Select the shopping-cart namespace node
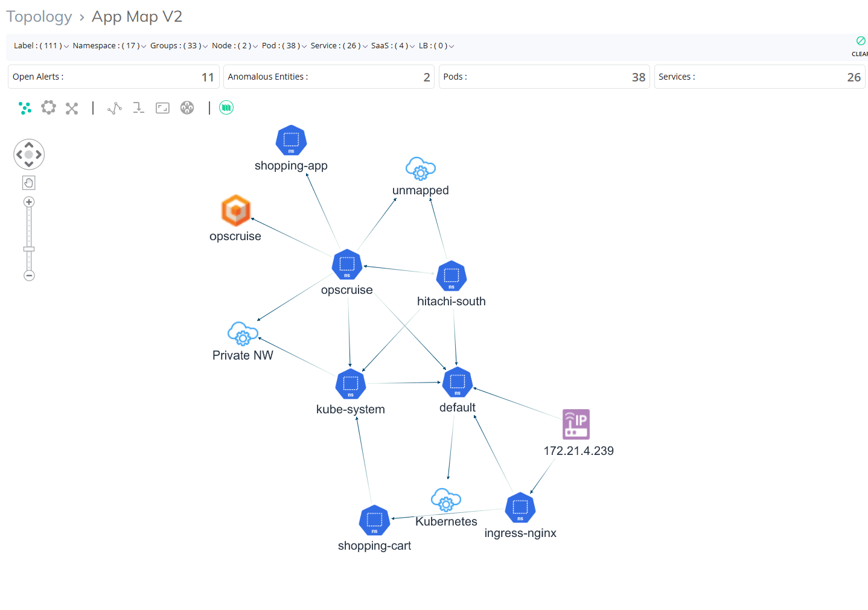This screenshot has height=610, width=868. 374,521
